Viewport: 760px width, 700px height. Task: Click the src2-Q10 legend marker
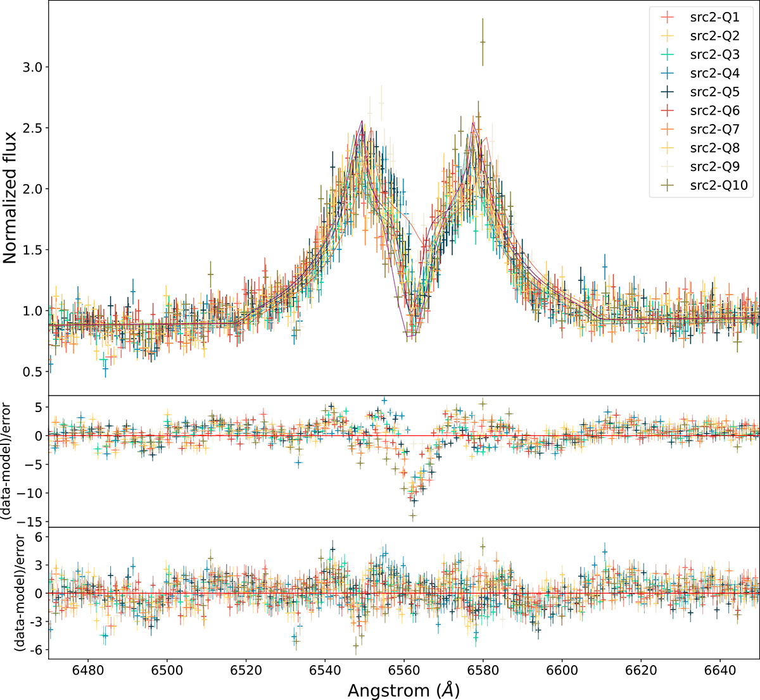pyautogui.click(x=668, y=185)
